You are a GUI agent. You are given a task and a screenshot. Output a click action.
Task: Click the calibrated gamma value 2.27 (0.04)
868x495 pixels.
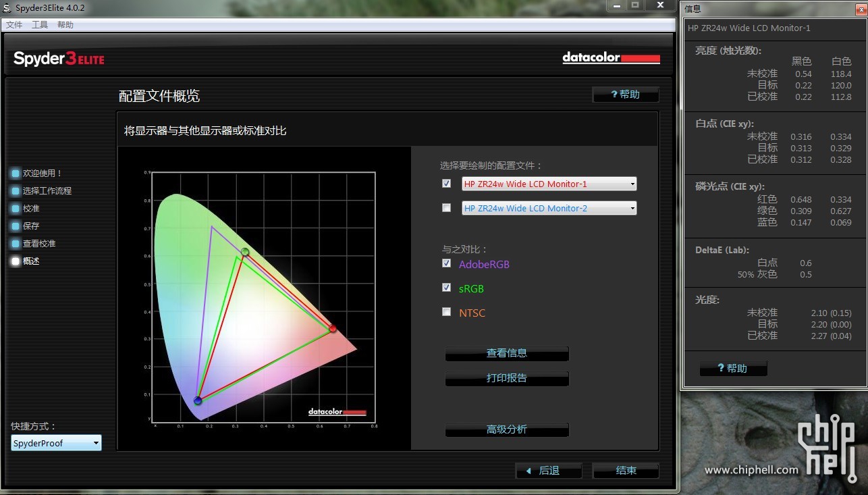click(x=831, y=336)
